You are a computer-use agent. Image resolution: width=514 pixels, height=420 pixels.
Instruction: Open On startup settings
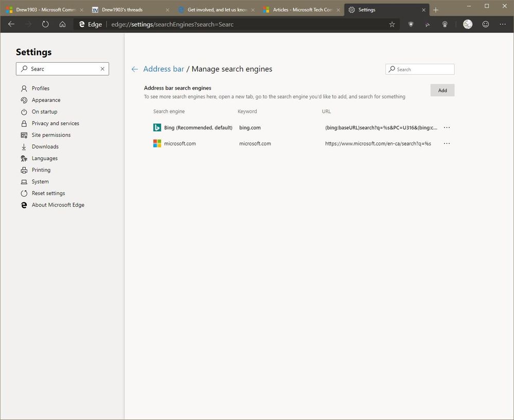tap(44, 112)
